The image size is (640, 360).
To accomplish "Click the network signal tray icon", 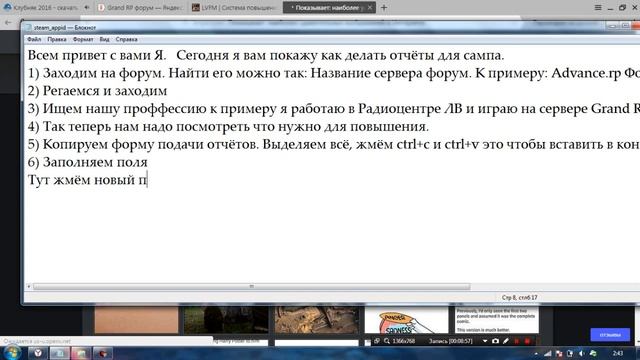I will pyautogui.click(x=547, y=353).
